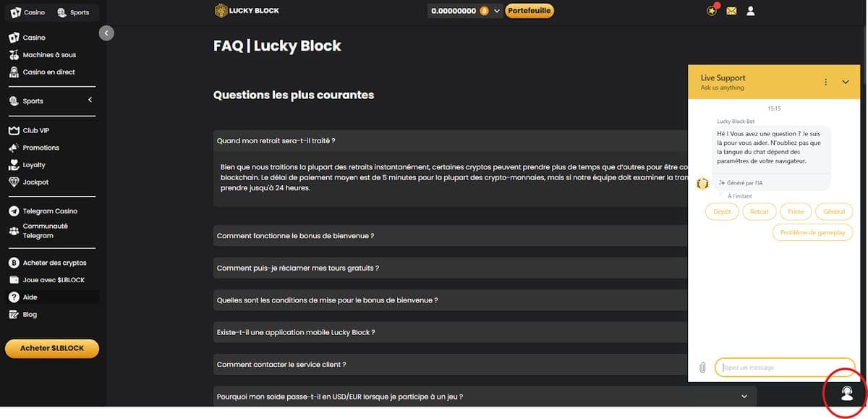
Task: Open the Portefeuille button
Action: pos(529,12)
